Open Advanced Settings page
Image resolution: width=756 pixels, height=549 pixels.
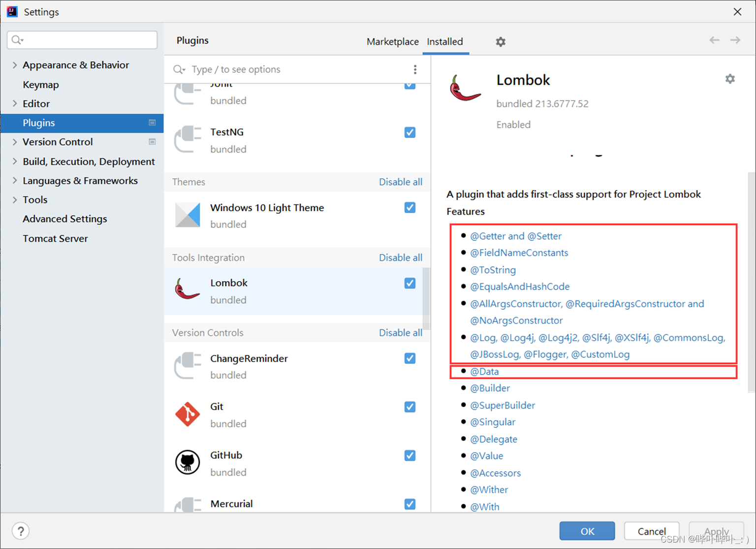pyautogui.click(x=65, y=219)
